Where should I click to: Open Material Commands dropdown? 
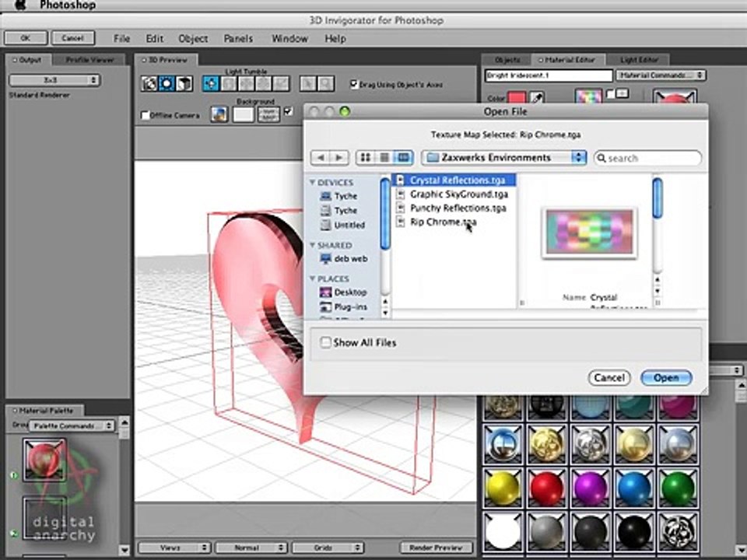661,75
